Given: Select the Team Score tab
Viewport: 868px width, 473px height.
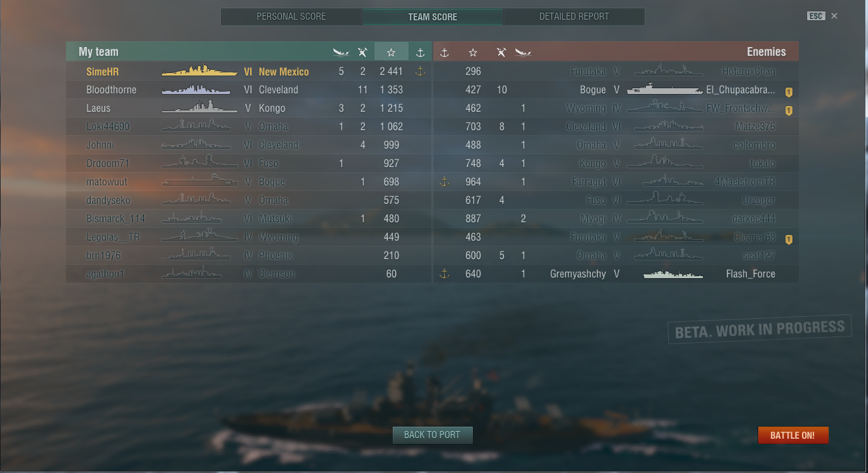Looking at the screenshot, I should coord(433,17).
